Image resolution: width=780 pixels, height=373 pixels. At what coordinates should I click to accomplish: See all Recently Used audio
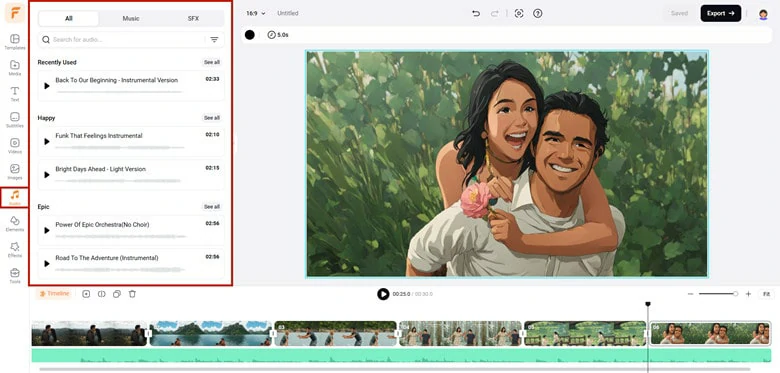(211, 62)
